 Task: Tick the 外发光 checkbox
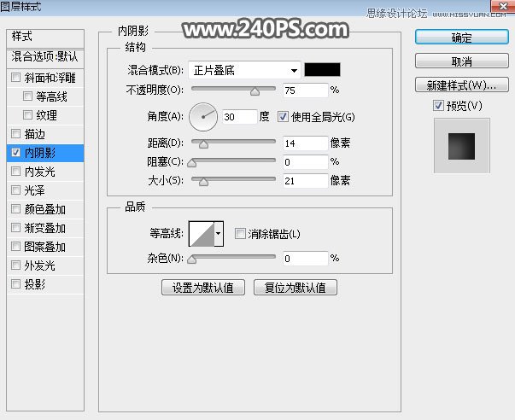click(15, 265)
